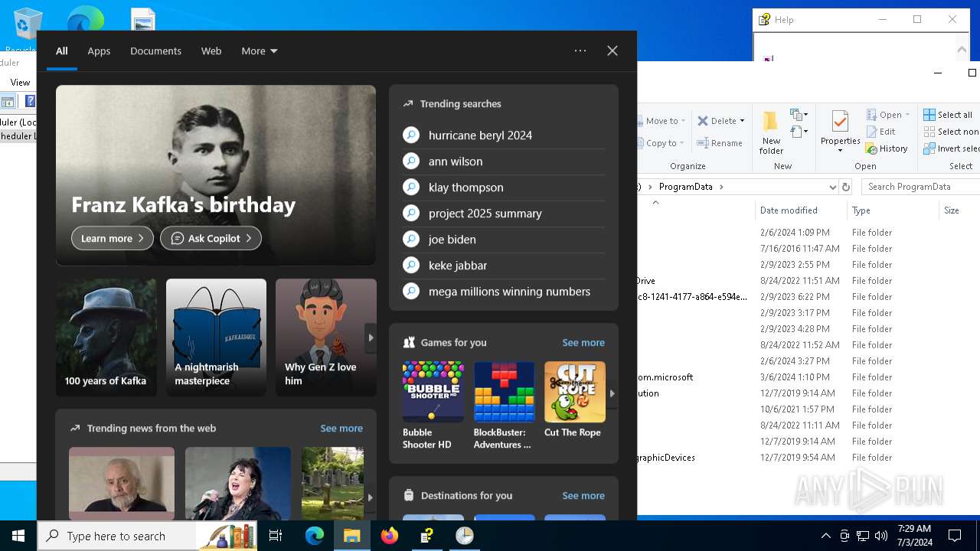Open Task Scheduler clock taskbar icon

click(x=465, y=536)
